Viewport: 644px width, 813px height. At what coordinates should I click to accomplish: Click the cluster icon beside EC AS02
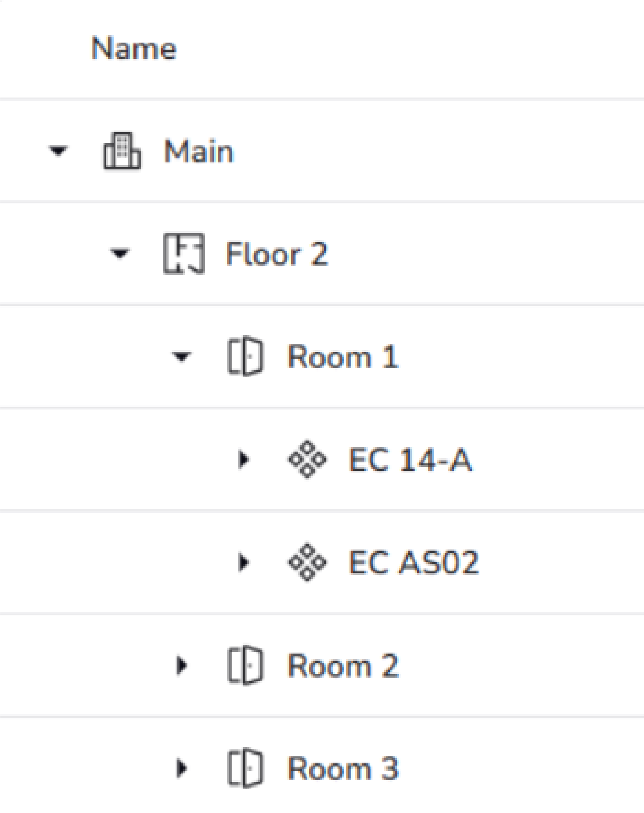(x=307, y=562)
